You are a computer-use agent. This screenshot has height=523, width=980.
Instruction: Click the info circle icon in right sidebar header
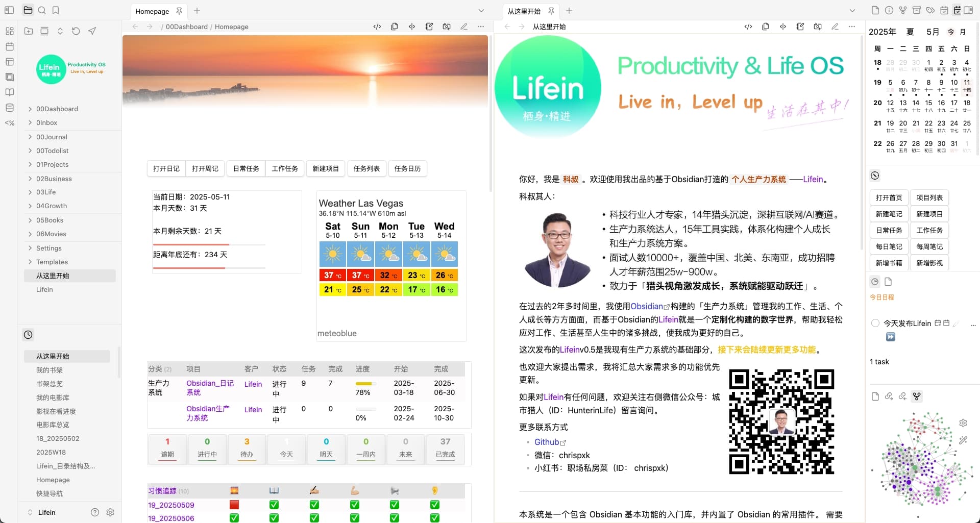889,10
